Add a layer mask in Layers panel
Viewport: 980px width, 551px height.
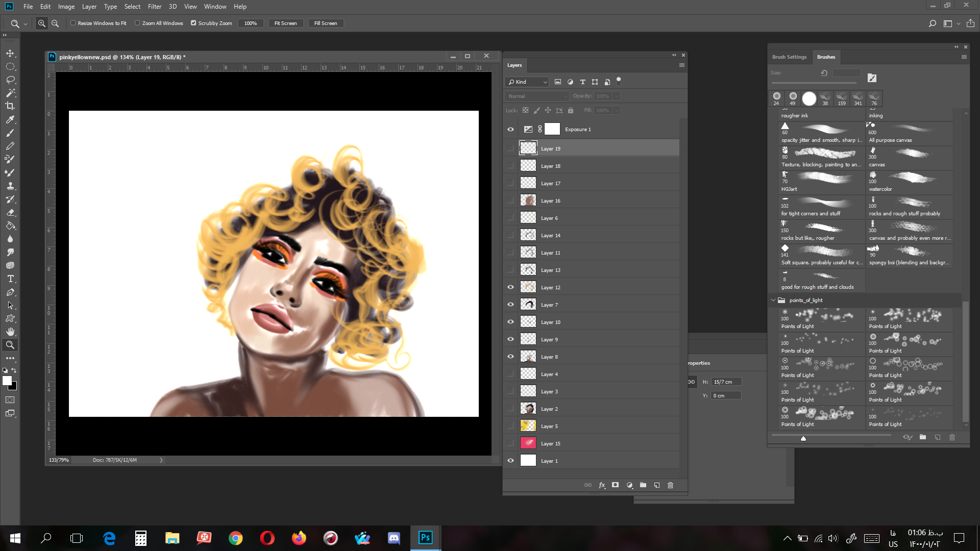tap(616, 485)
